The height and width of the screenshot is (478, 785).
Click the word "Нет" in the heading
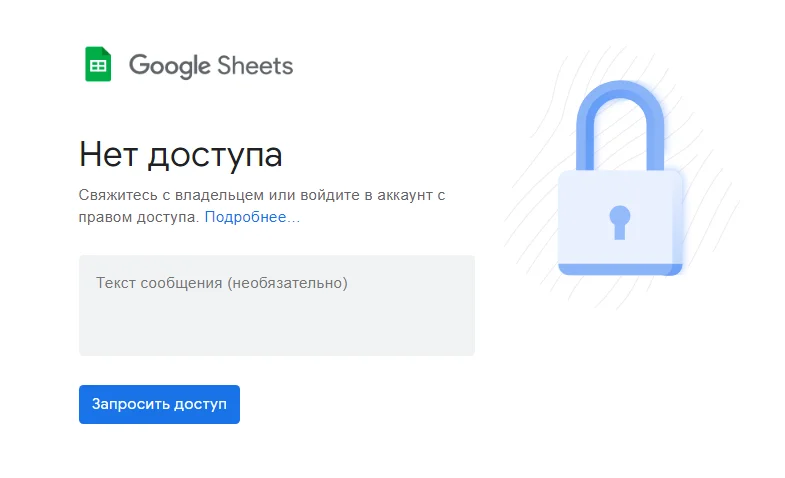[108, 155]
